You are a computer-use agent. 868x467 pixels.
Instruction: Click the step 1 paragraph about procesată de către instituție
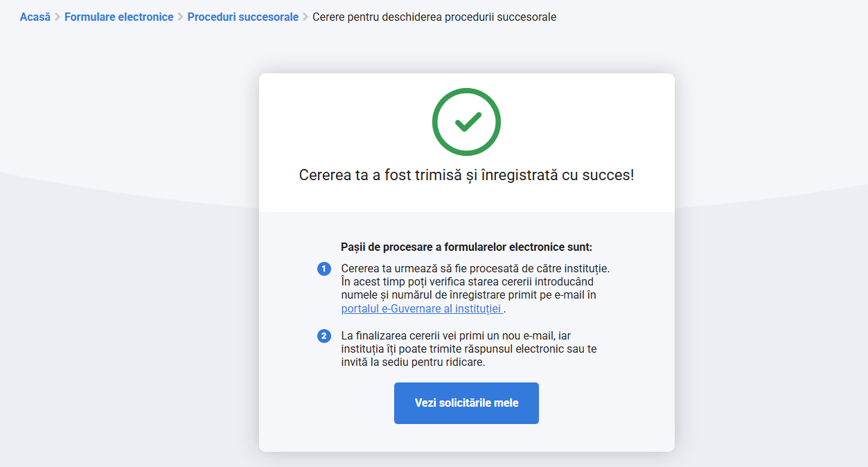pyautogui.click(x=475, y=288)
